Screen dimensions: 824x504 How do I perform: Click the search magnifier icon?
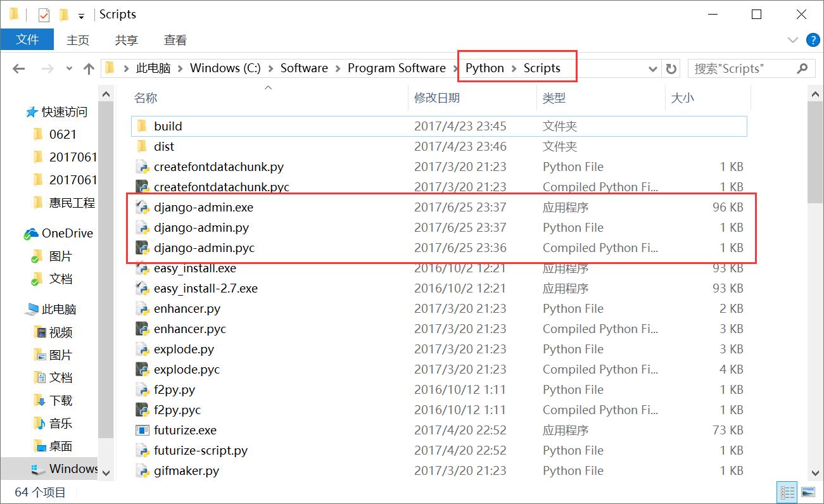click(x=802, y=68)
